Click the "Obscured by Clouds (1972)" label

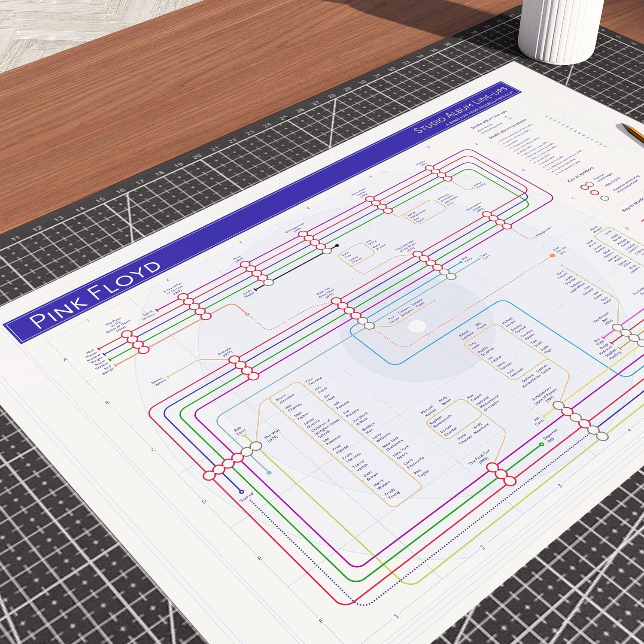pyautogui.click(x=475, y=207)
